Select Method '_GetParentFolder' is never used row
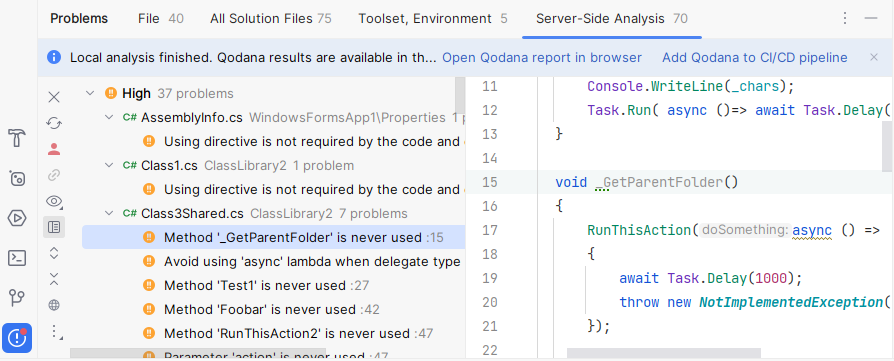This screenshot has height=361, width=894. click(x=274, y=237)
